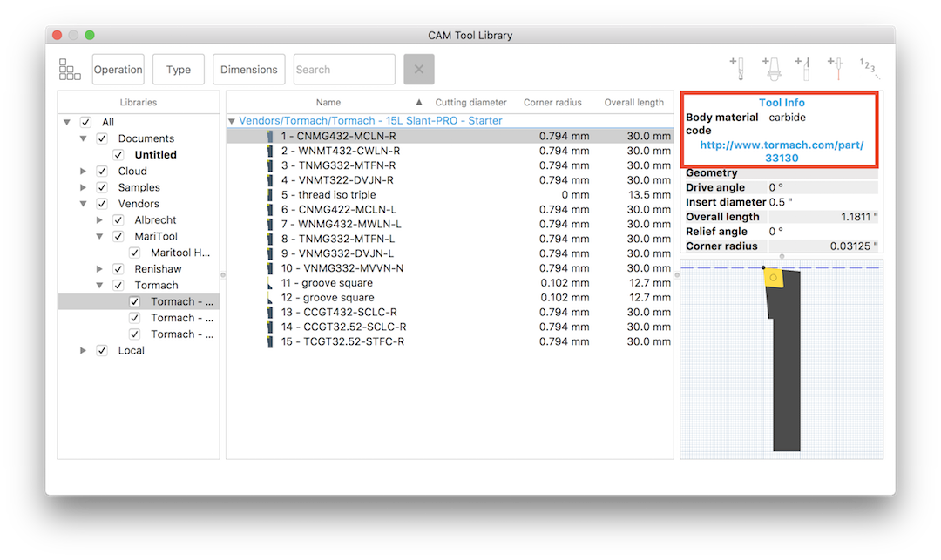Click tool icon beside 12 - groove square
The image size is (941, 560).
[x=270, y=298]
